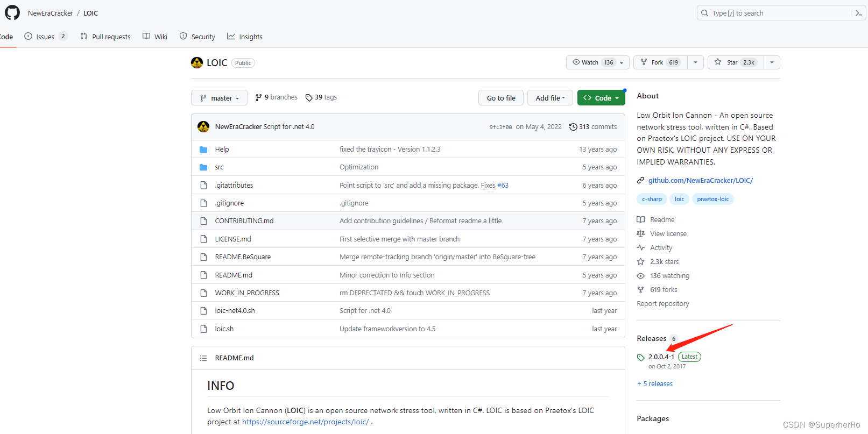This screenshot has height=434, width=868.
Task: Click the loic.sh file icon
Action: pos(203,329)
